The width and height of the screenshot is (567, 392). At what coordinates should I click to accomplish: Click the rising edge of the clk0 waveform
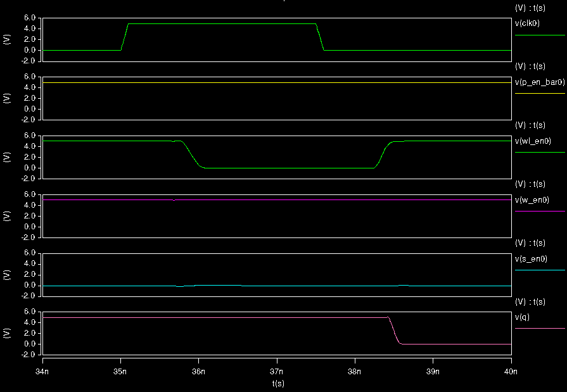tap(125, 37)
